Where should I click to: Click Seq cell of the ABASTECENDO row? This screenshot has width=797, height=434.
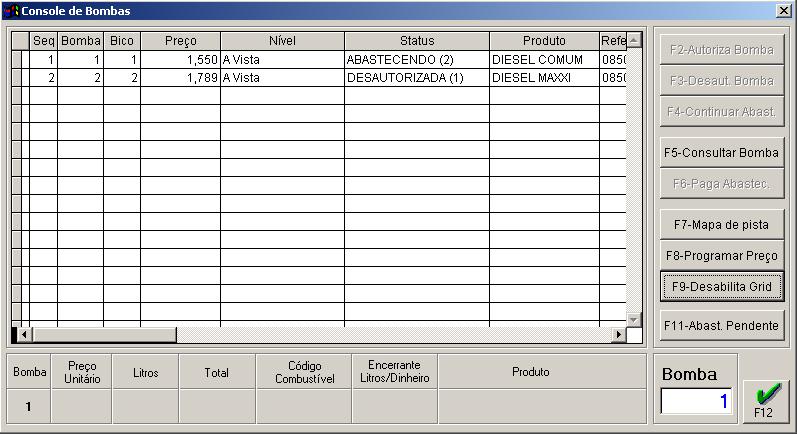pyautogui.click(x=44, y=59)
